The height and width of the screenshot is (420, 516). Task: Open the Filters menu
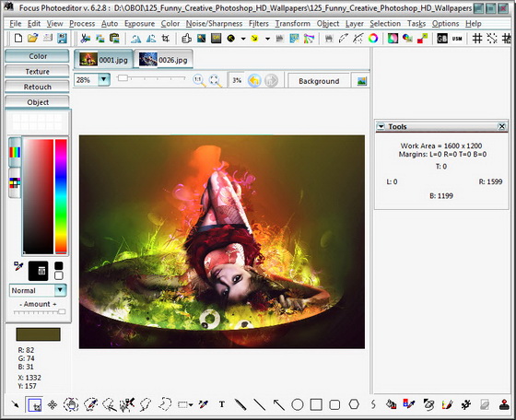click(258, 24)
